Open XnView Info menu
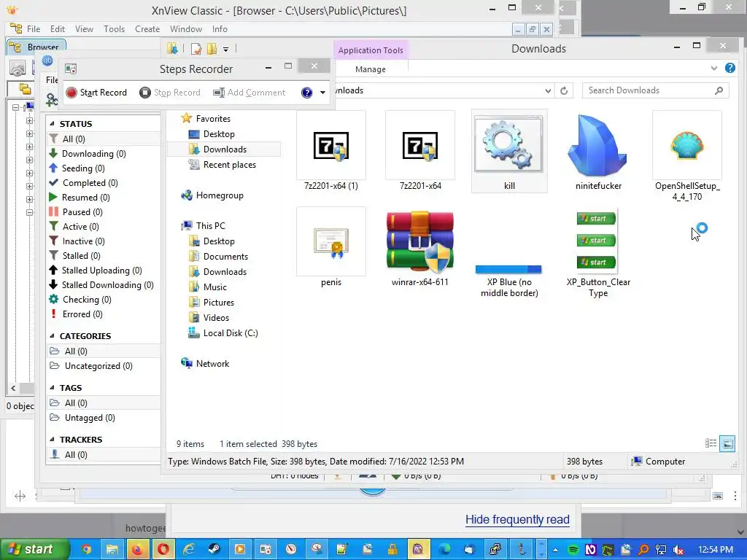The image size is (747, 560). click(220, 29)
